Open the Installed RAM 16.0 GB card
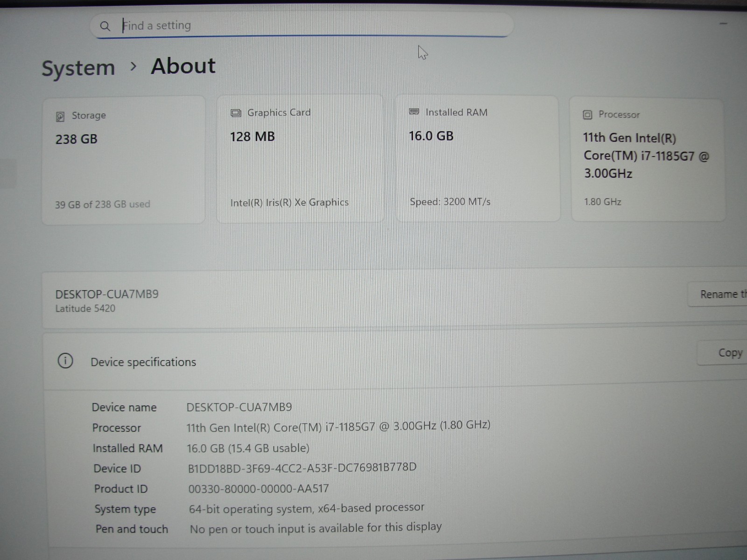The width and height of the screenshot is (747, 560). click(477, 158)
